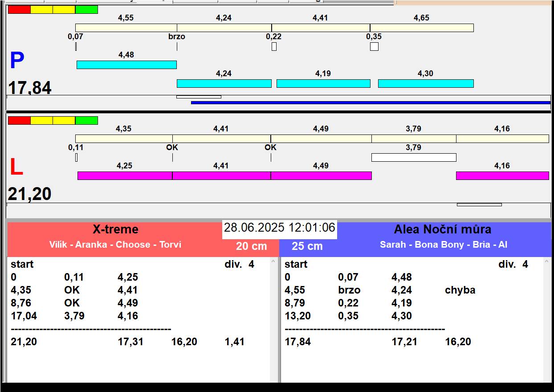This screenshot has height=392, width=554.
Task: Click the date and time display
Action: coord(279,228)
